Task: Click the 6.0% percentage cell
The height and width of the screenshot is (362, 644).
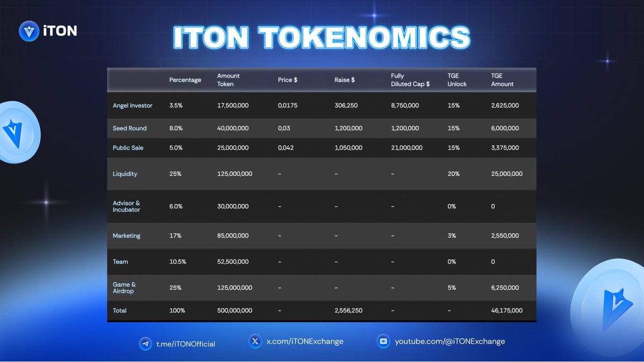Action: 177,206
